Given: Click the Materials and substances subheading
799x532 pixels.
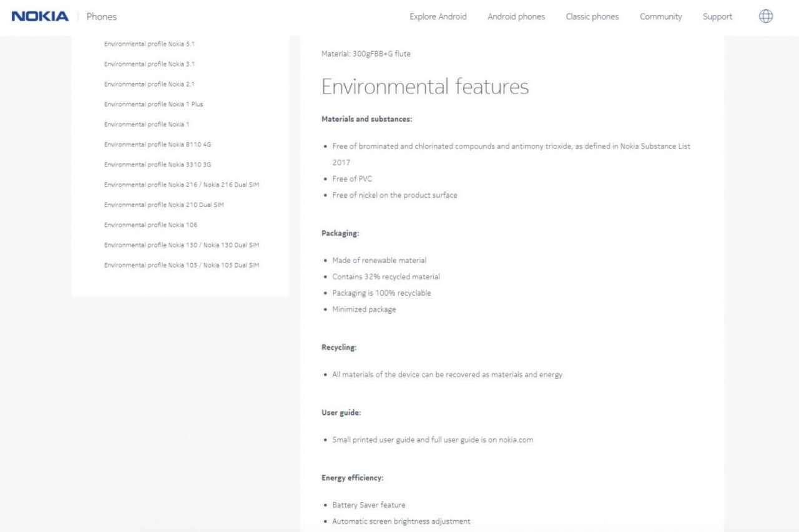Looking at the screenshot, I should pyautogui.click(x=367, y=118).
